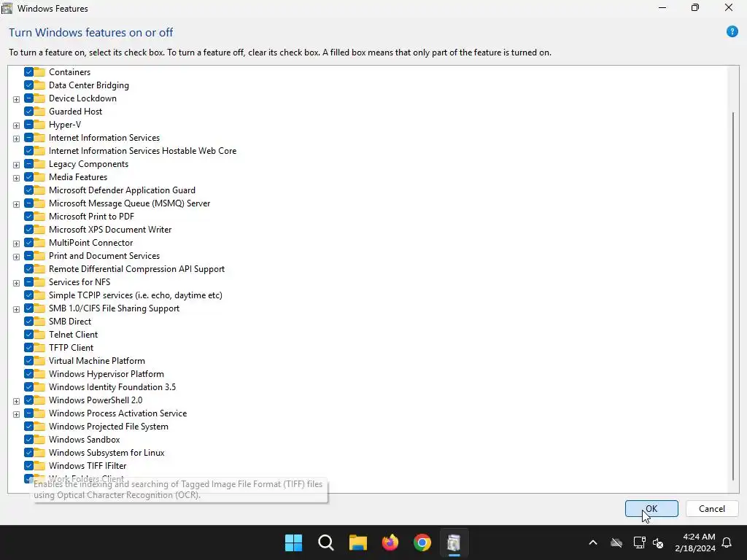Expand the Services for NFS node
The height and width of the screenshot is (560, 747).
point(16,284)
